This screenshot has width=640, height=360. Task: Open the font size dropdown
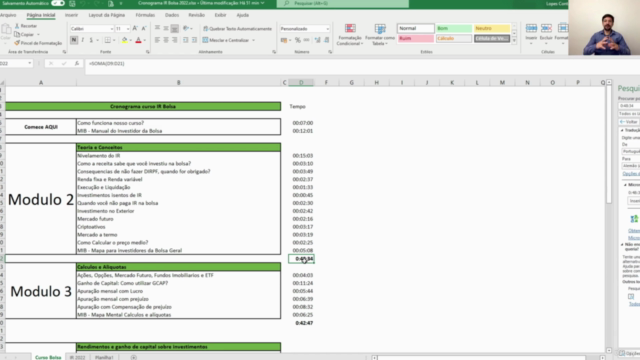point(128,29)
